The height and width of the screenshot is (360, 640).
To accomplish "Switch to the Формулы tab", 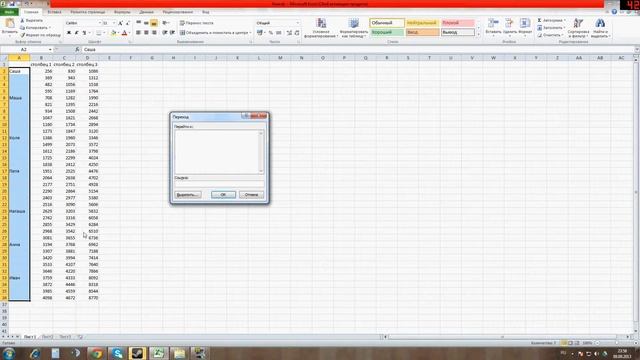I will click(122, 12).
